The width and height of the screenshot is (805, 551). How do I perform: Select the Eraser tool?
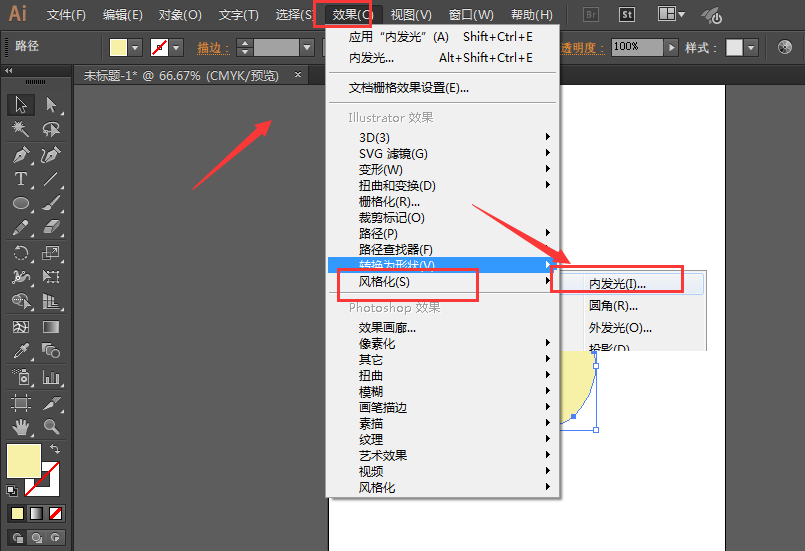click(x=51, y=227)
